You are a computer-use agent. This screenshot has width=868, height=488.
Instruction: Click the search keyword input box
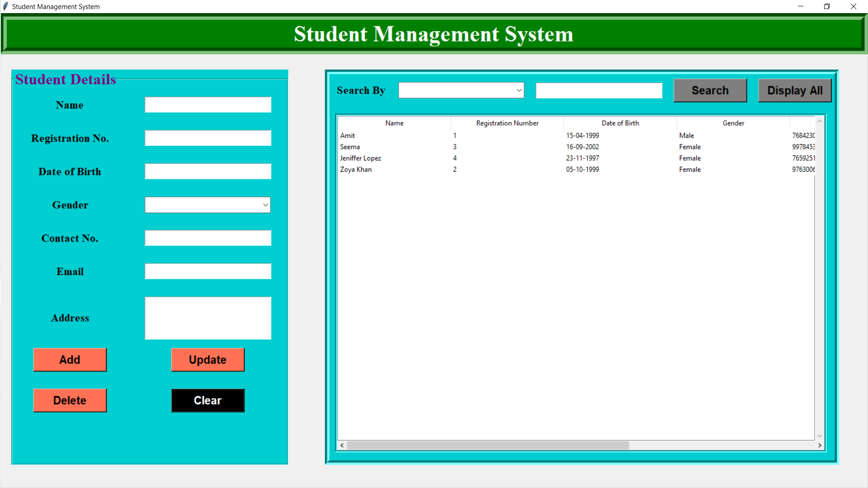[598, 90]
